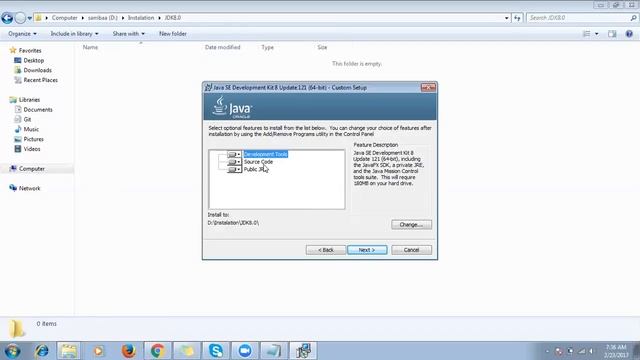
Task: Open the Organize menu
Action: 22,34
